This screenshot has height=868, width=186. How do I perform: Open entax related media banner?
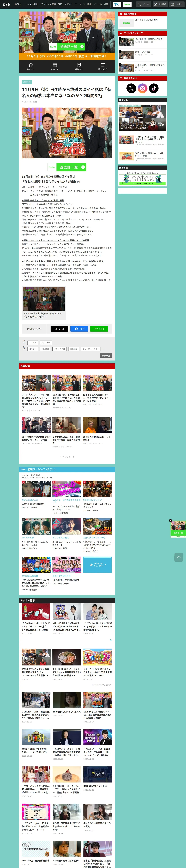click(142, 178)
